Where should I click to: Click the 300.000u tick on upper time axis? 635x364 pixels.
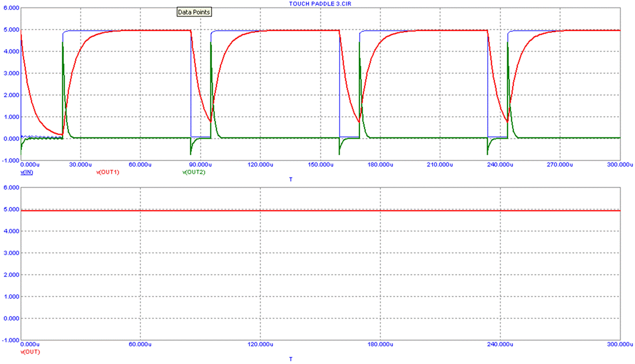(x=619, y=165)
